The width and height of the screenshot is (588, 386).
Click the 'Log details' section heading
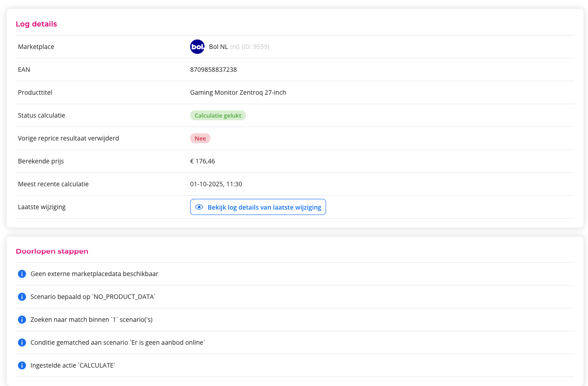tap(36, 24)
